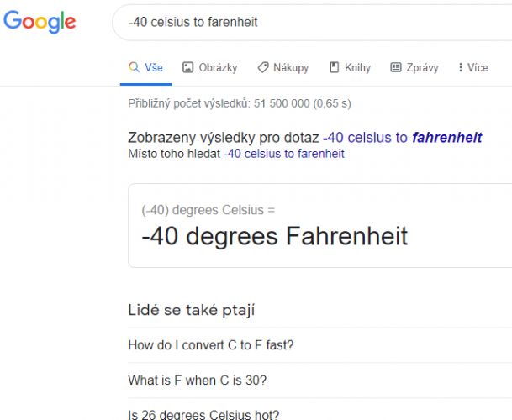Open corrected query link with fahrenheit
Screen dimensions: 512x420
tap(402, 138)
